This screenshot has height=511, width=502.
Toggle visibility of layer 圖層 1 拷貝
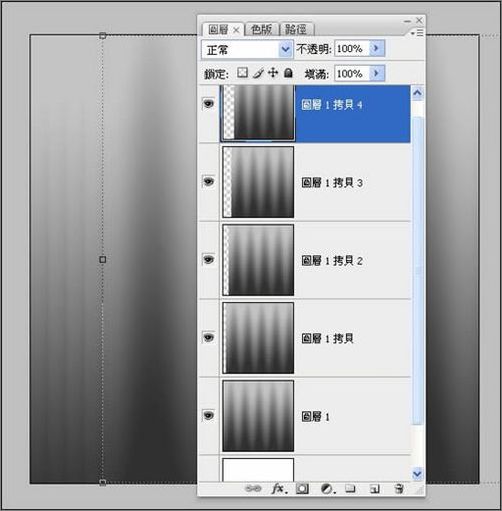pos(209,337)
